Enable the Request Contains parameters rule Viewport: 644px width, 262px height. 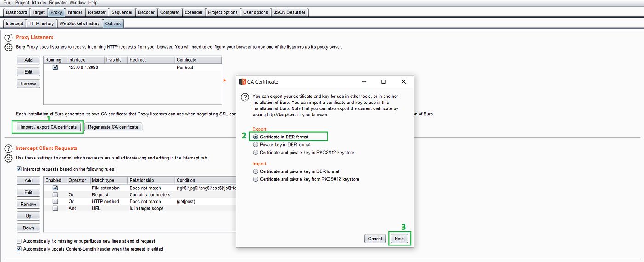point(55,195)
